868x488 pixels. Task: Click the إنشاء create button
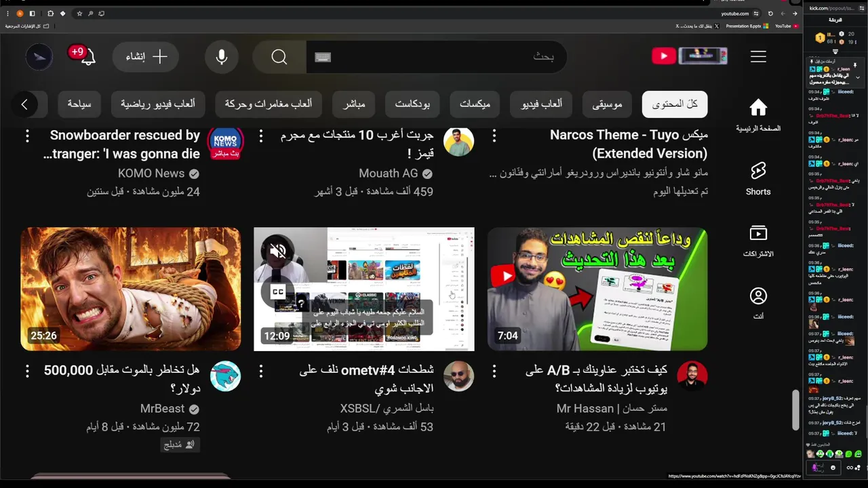146,57
